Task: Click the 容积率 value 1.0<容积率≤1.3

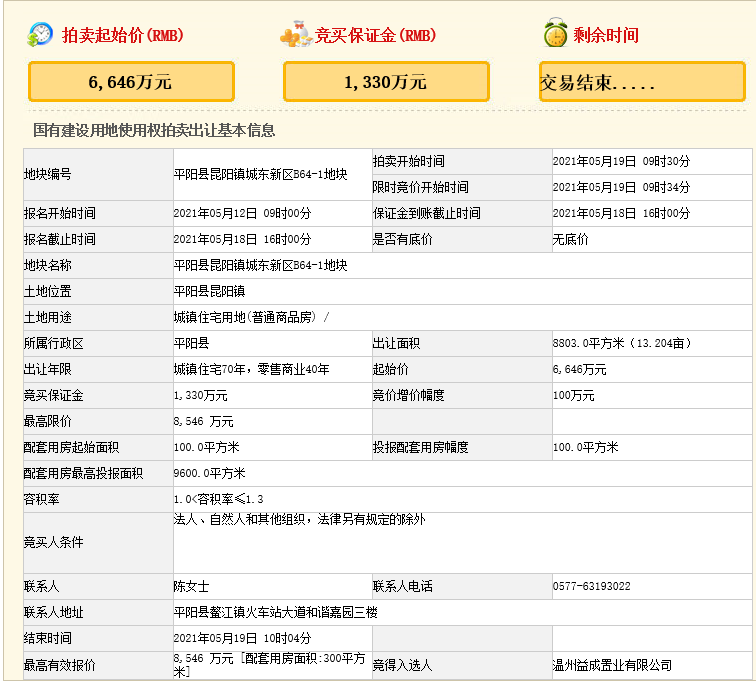Action: coord(218,499)
